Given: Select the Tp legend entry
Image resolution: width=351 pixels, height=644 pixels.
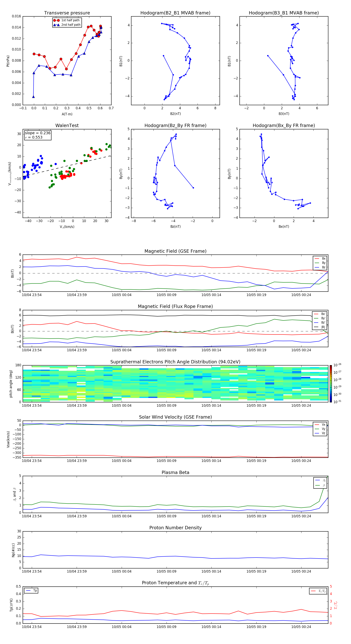Looking at the screenshot, I should (31, 591).
